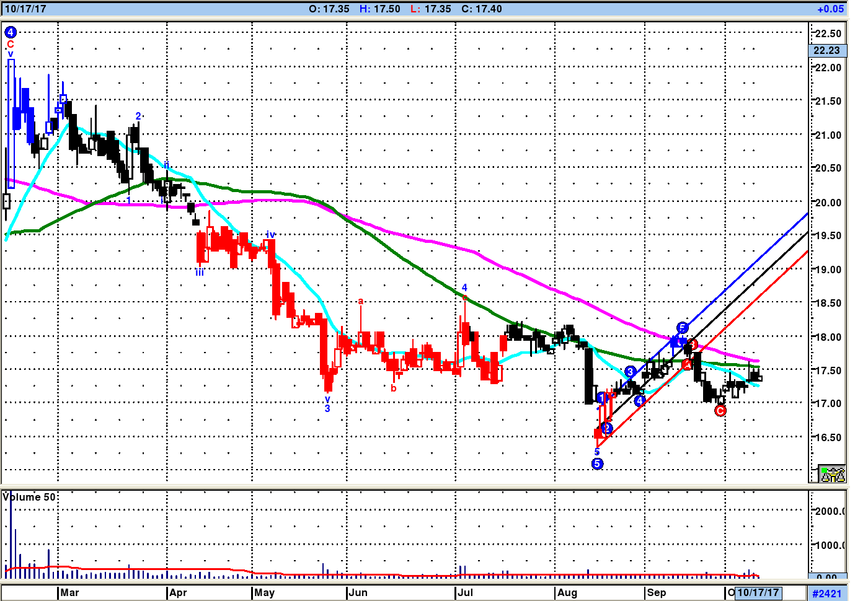Screen dimensions: 868x601
Task: Click the 'Volume 50' indicator label
Action: point(29,497)
